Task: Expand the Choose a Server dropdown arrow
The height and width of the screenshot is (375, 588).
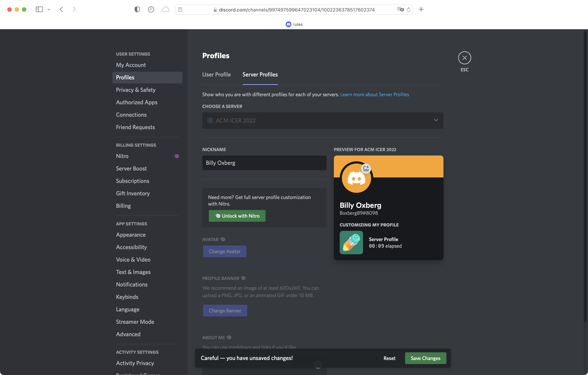Action: pyautogui.click(x=436, y=120)
